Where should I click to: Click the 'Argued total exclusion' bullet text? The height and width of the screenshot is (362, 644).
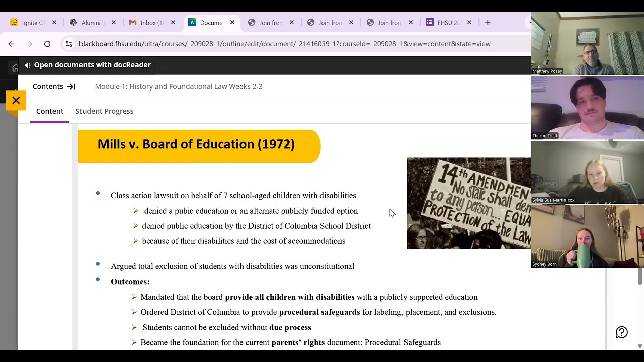tap(232, 266)
